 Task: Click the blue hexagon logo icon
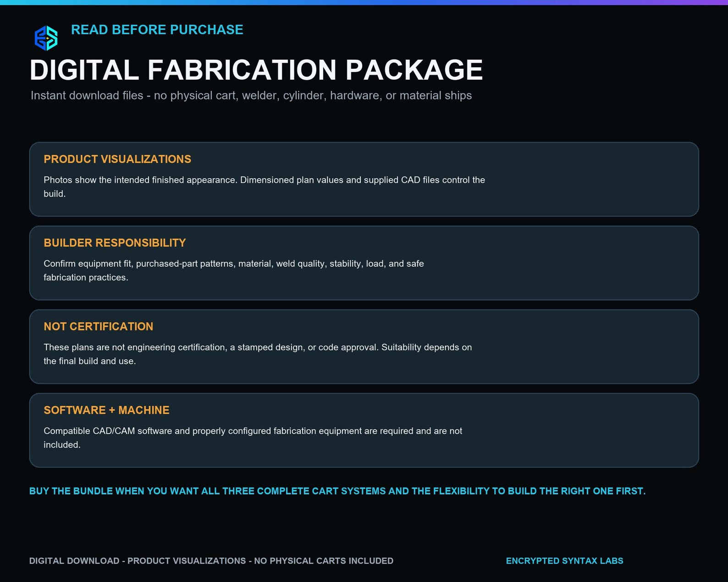click(46, 38)
